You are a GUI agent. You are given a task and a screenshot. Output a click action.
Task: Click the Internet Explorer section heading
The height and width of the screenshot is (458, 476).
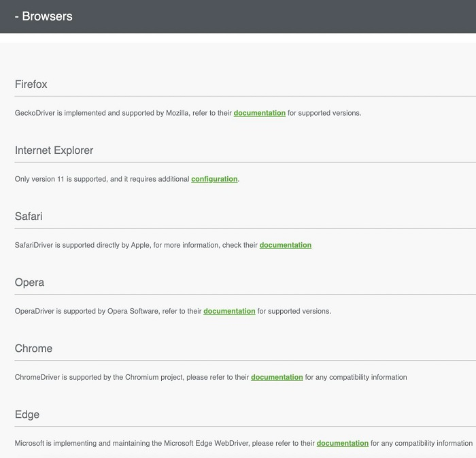point(54,150)
